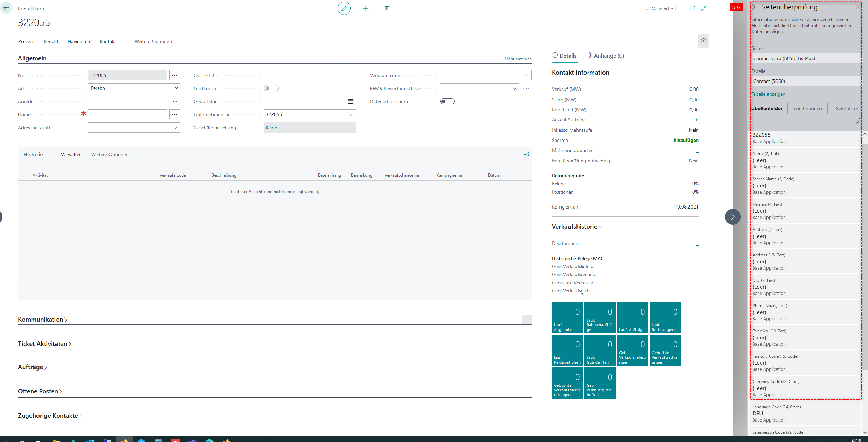Click the ellipsis lookup inside the Anrede field
868x442 pixels.
pos(175,101)
